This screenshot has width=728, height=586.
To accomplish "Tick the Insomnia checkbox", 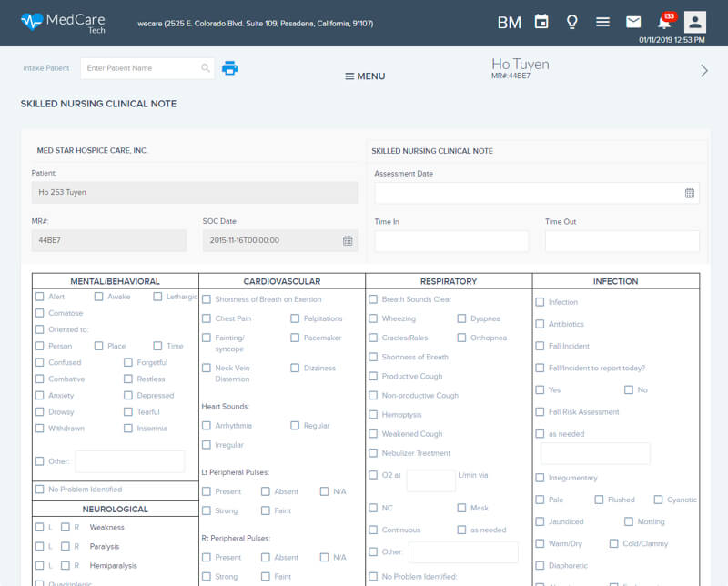I will pos(128,428).
